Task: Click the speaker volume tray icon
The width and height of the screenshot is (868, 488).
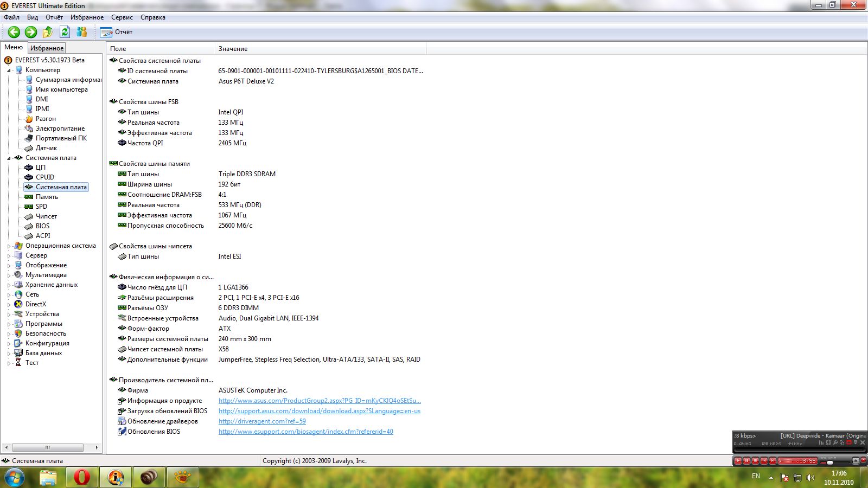Action: point(810,478)
